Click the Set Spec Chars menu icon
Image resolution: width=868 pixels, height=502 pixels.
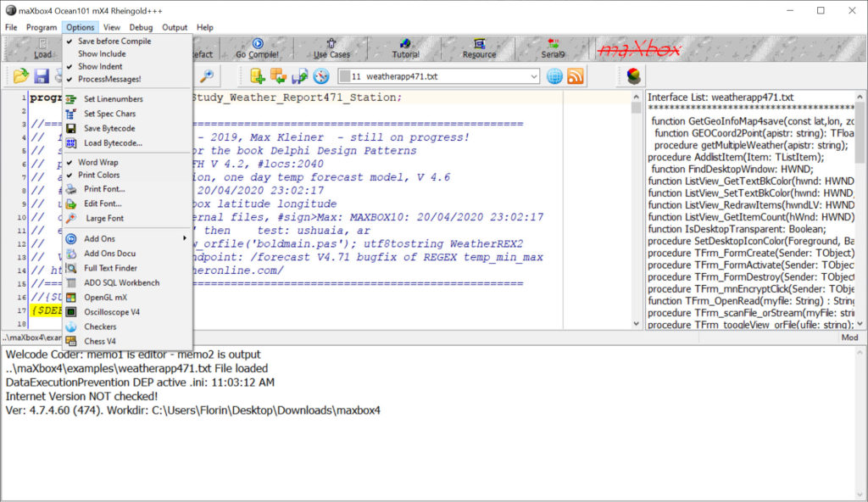click(71, 114)
